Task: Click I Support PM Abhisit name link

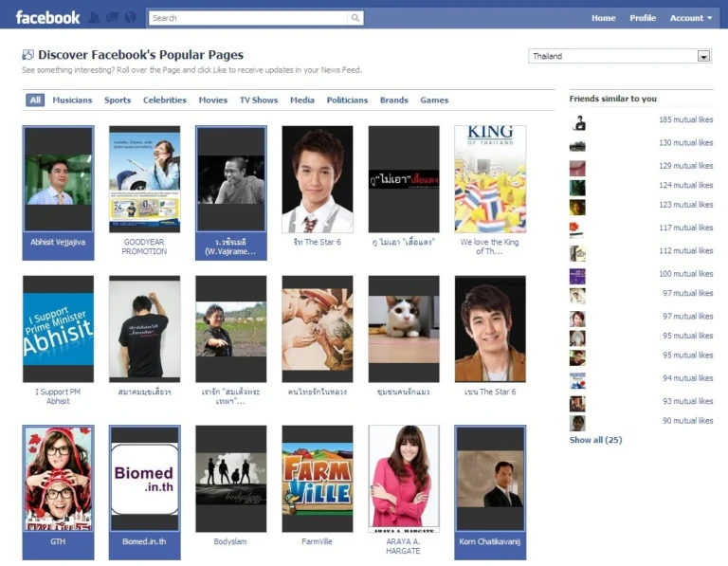Action: tap(58, 396)
